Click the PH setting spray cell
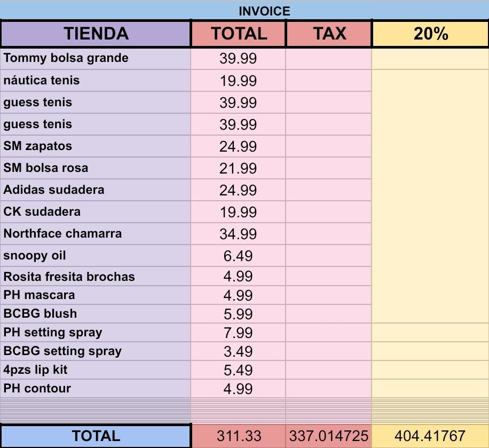Screen dimensions: 489x448 (x=96, y=333)
